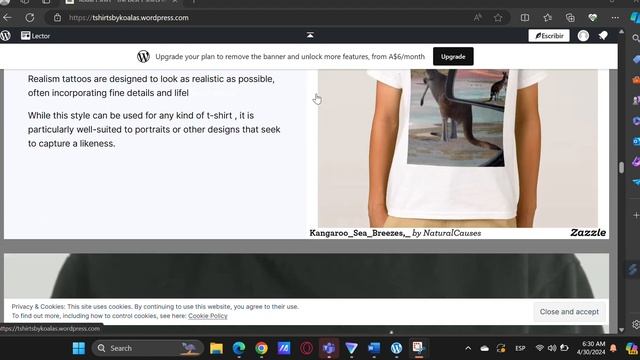Open the user profile avatar in WordPress toolbar
Image resolution: width=640 pixels, height=360 pixels.
click(583, 36)
